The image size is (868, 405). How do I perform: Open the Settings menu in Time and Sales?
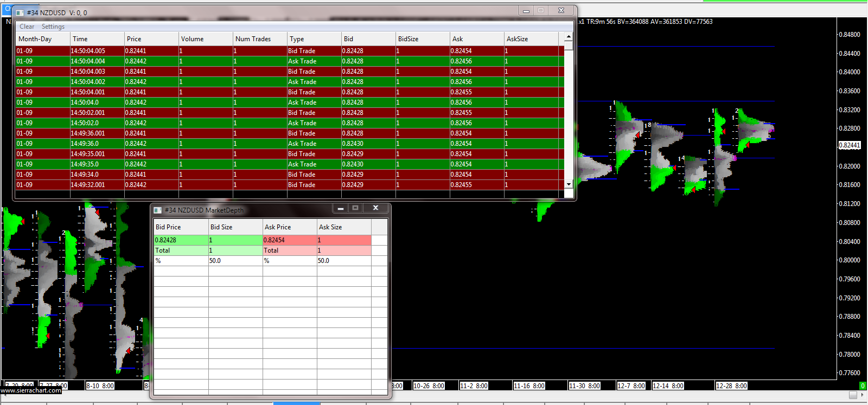53,27
